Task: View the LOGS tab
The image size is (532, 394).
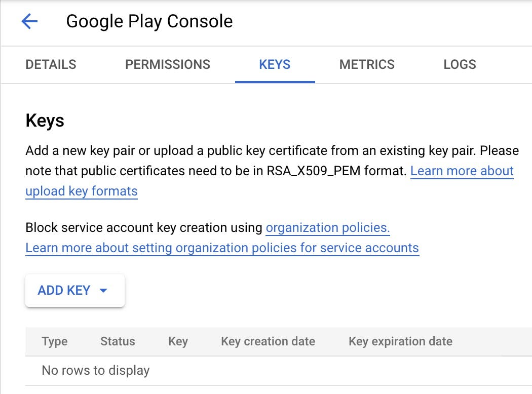Action: [460, 64]
